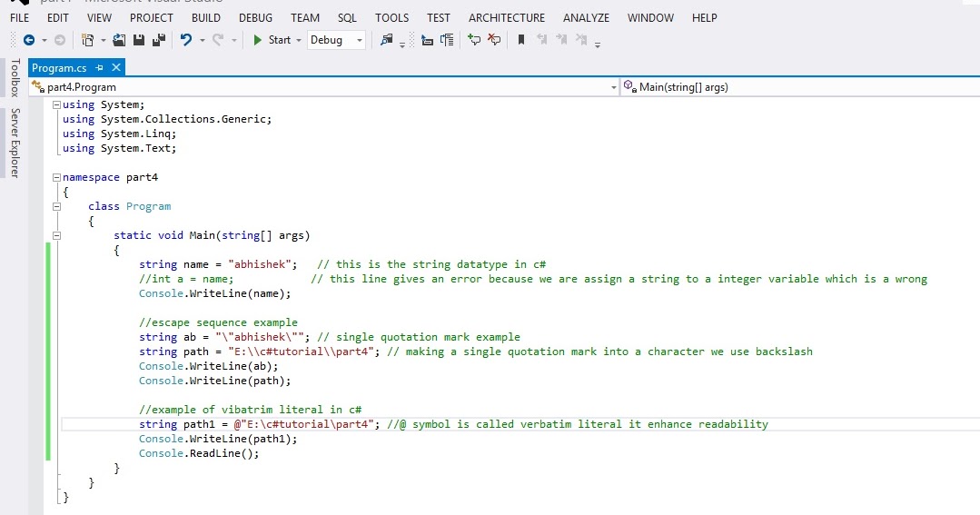The width and height of the screenshot is (980, 515).
Task: Pin the Program.cs tab
Action: tap(99, 67)
